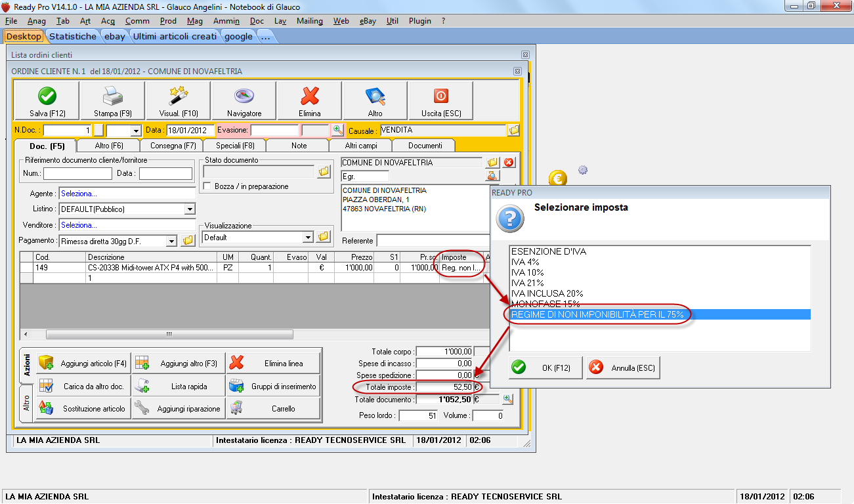Open the Pagamento dropdown list
This screenshot has width=854, height=504.
pos(171,241)
